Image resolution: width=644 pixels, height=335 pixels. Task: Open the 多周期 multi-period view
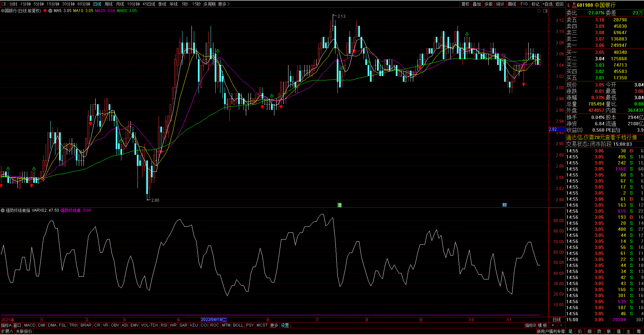click(209, 4)
